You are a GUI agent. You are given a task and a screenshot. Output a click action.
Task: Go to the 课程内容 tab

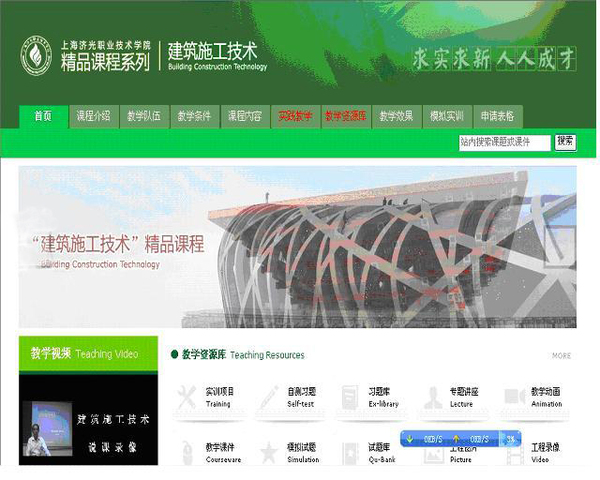245,116
